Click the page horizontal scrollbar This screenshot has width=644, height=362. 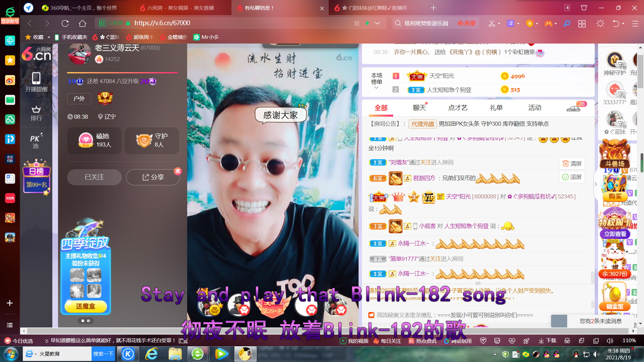pos(327,331)
